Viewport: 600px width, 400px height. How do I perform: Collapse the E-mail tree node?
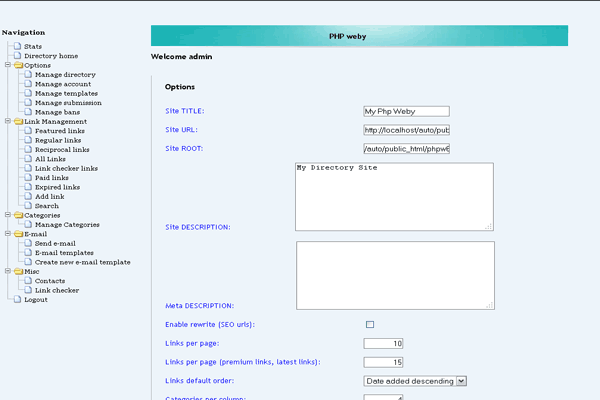click(x=7, y=233)
